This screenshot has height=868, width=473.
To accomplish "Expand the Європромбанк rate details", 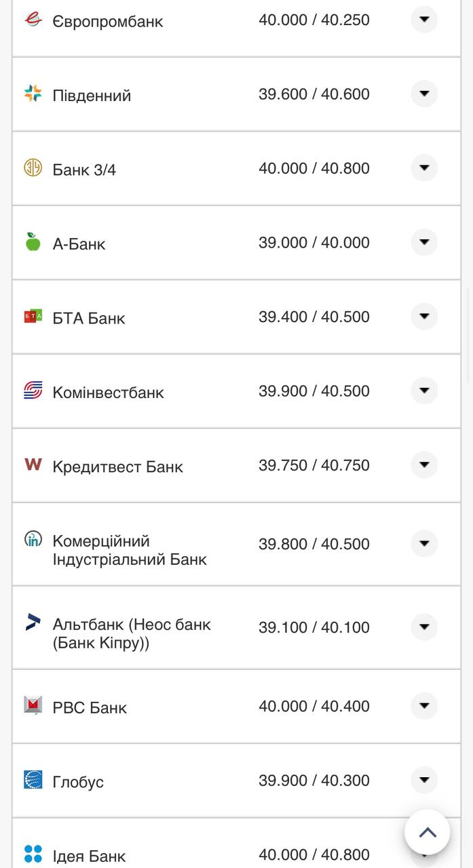I will (x=423, y=20).
